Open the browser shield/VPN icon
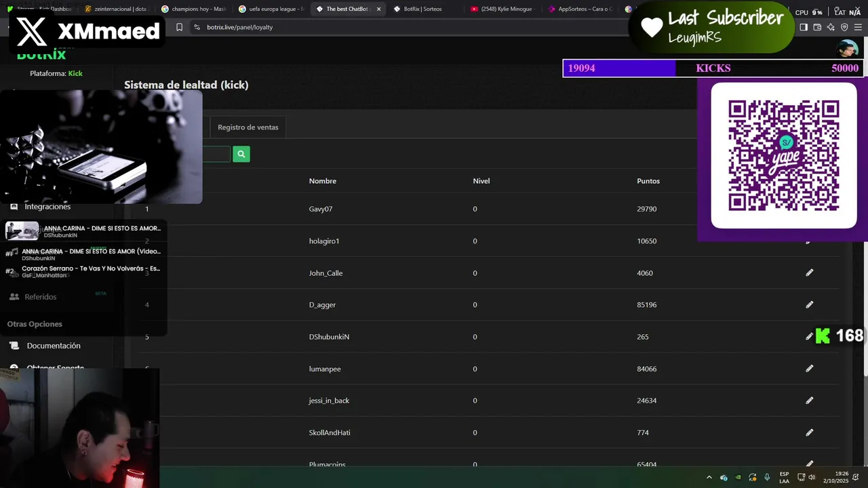 844,27
